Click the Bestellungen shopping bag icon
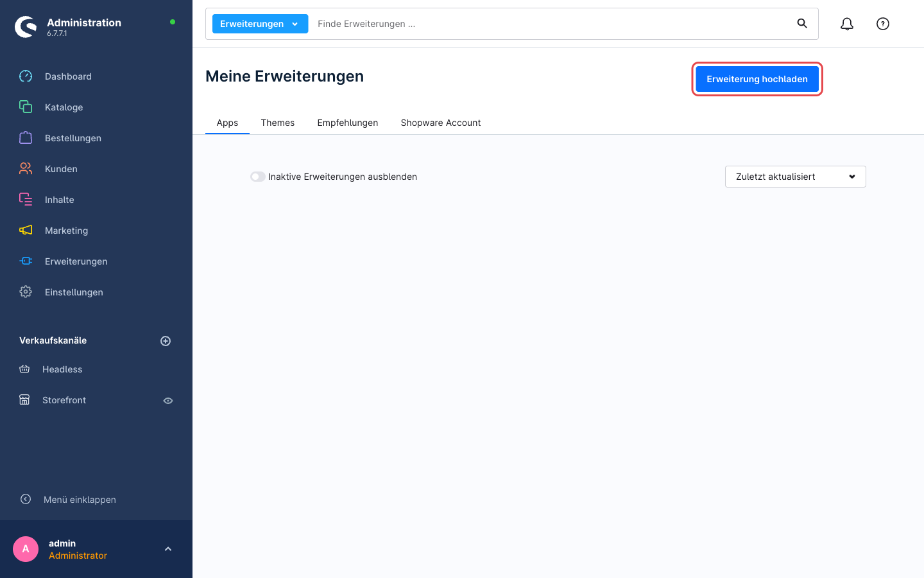Image resolution: width=924 pixels, height=578 pixels. pos(26,137)
